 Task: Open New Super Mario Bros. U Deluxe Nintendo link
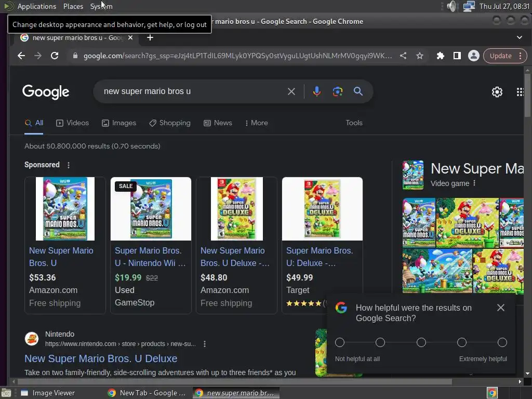pos(101,358)
